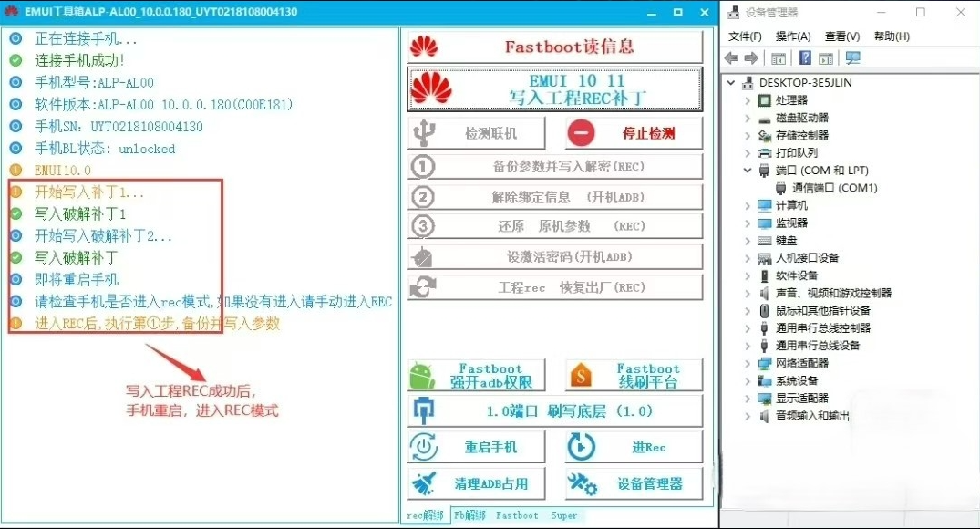Expand the 磁盘驱动器 node

click(748, 118)
